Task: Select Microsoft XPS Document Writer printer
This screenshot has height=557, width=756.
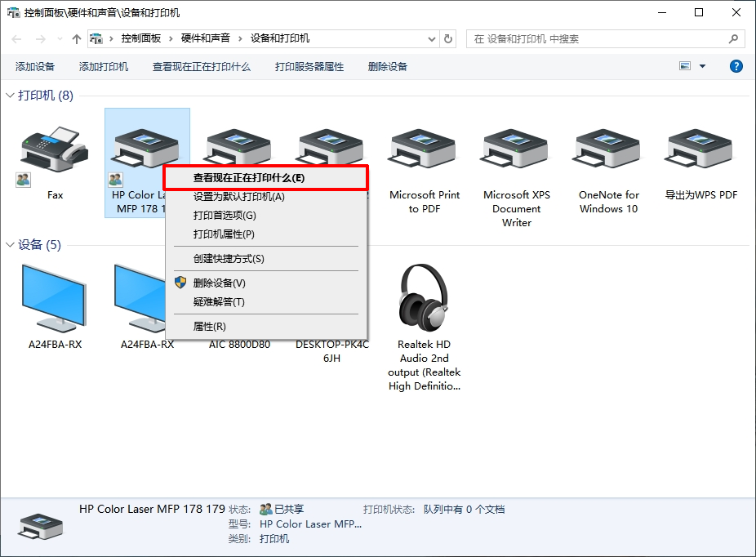Action: [x=516, y=149]
